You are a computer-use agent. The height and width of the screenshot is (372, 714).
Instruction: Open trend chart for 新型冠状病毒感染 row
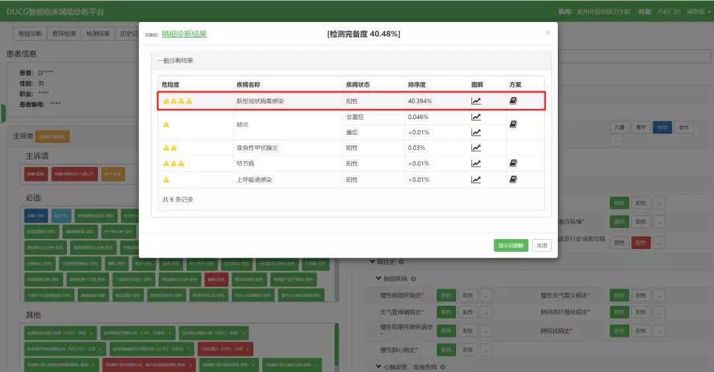tap(476, 101)
